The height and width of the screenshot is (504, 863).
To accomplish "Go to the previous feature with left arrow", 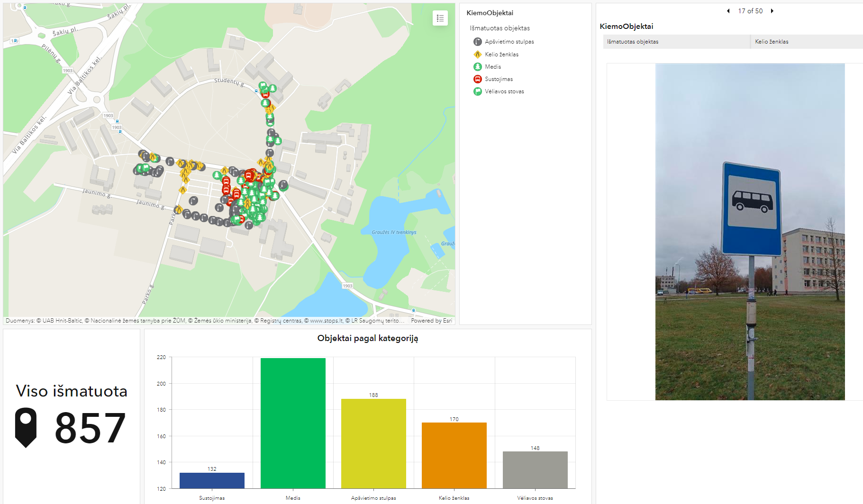I will (x=728, y=11).
